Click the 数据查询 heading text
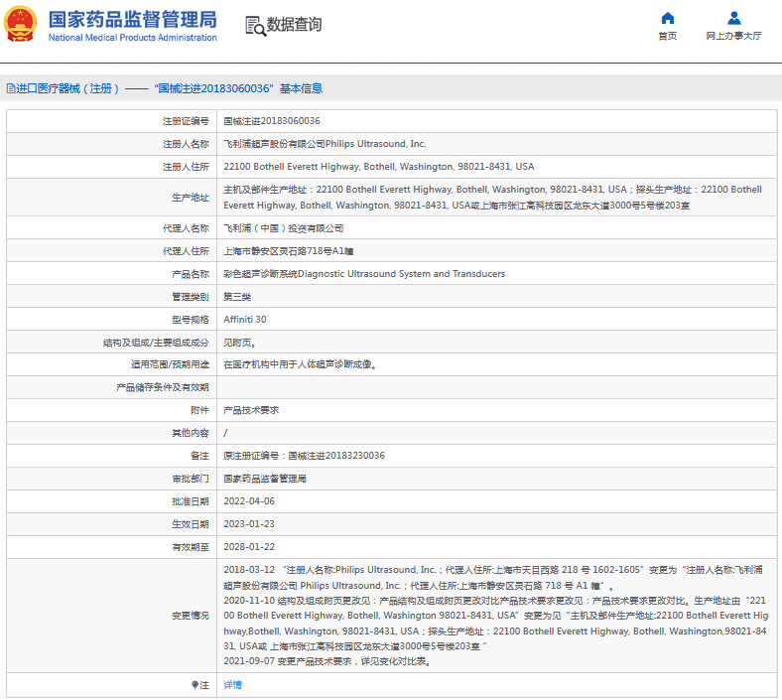782x700 pixels. pos(295,25)
